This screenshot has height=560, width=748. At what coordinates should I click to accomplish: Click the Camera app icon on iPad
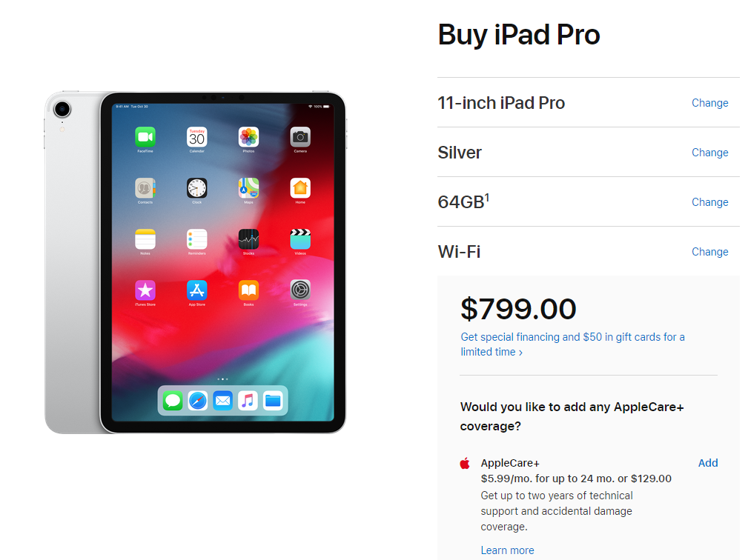(x=300, y=137)
